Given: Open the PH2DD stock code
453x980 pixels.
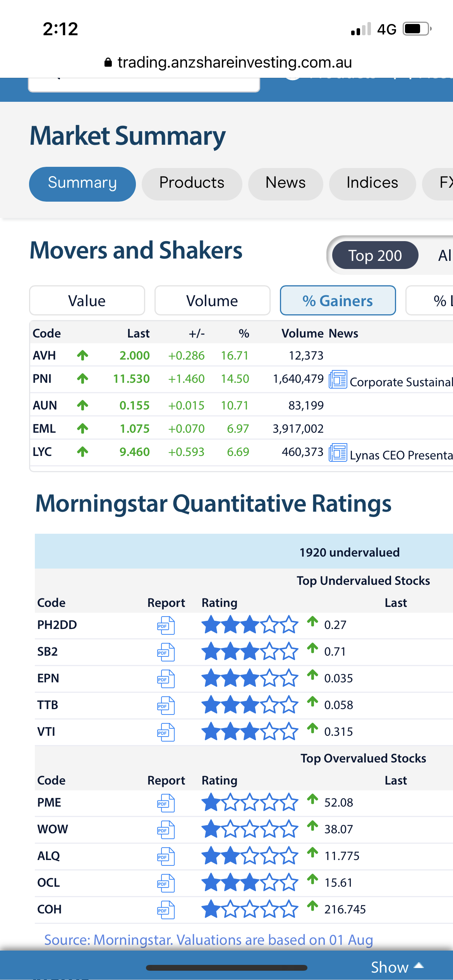Looking at the screenshot, I should tap(57, 625).
